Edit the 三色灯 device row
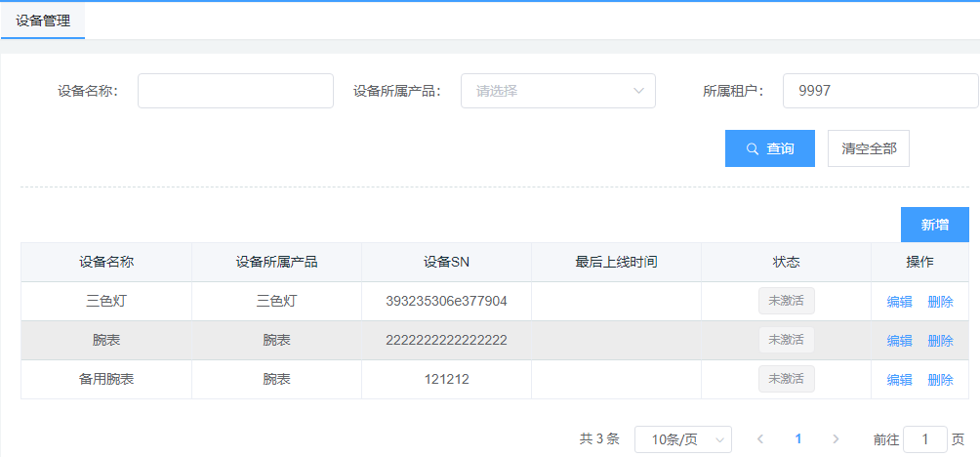Image resolution: width=980 pixels, height=457 pixels. [x=899, y=302]
